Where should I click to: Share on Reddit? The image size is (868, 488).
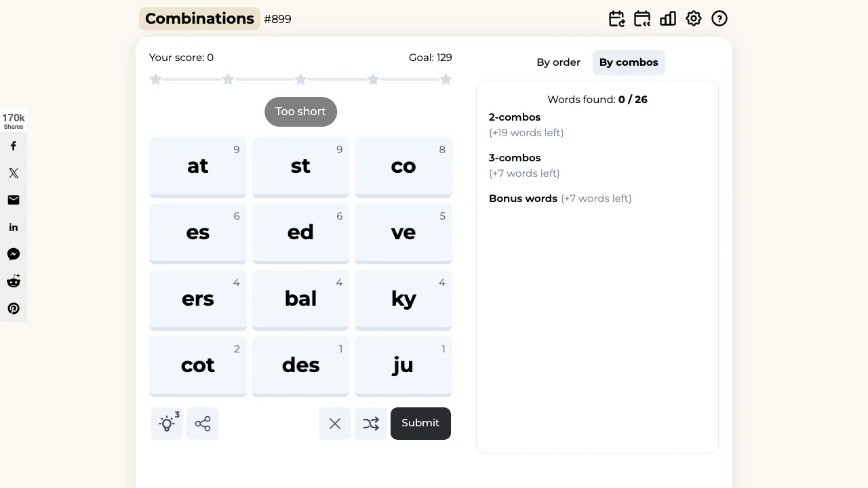tap(14, 281)
